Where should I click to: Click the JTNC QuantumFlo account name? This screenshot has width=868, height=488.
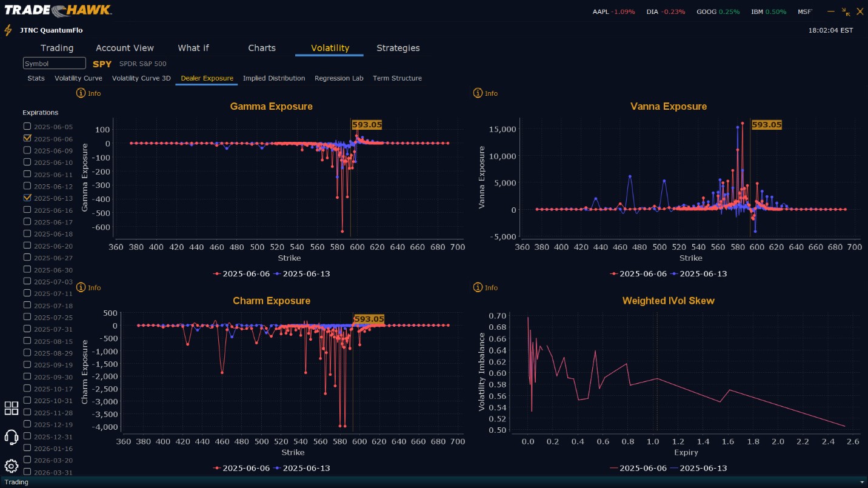[x=52, y=30]
